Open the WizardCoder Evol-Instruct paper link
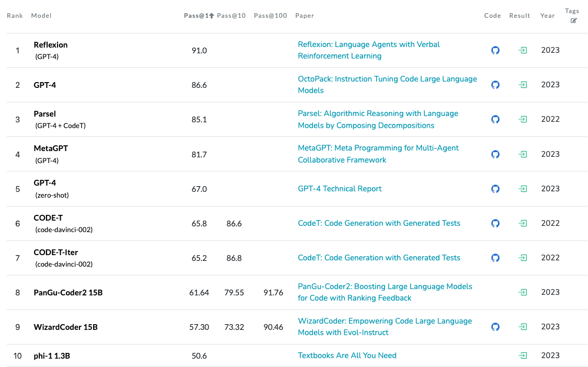Screen dimensions: 588x367 click(x=385, y=327)
